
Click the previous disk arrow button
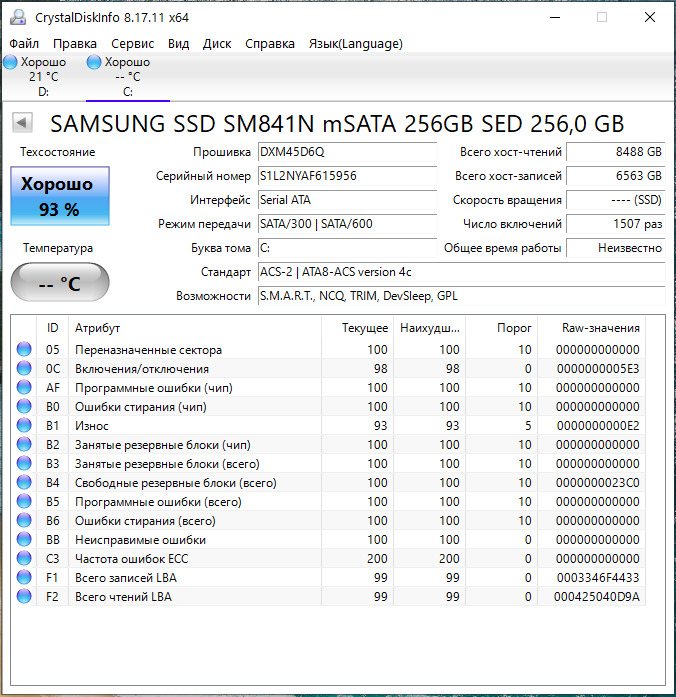pos(22,123)
